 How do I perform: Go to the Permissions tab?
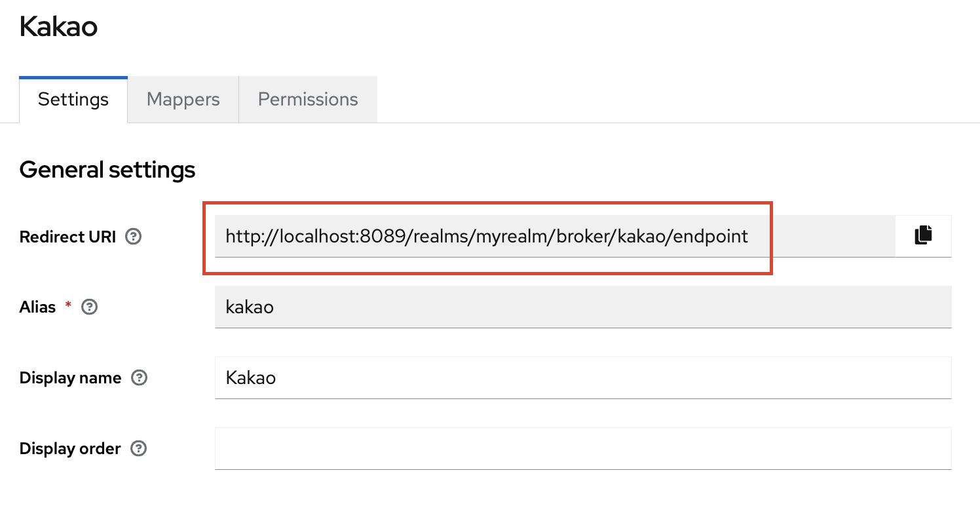pos(308,100)
